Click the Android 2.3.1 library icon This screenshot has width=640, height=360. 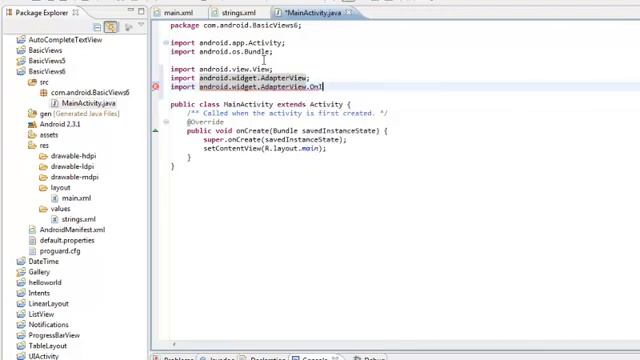point(32,124)
